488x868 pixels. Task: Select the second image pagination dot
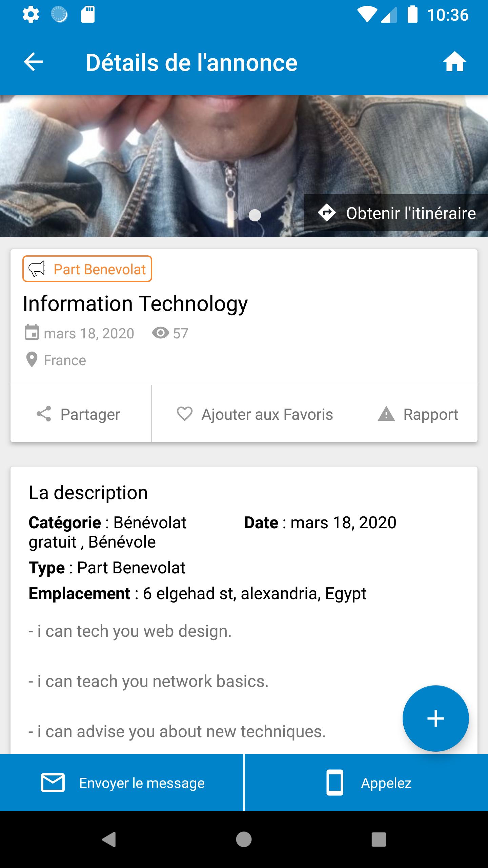pyautogui.click(x=255, y=215)
